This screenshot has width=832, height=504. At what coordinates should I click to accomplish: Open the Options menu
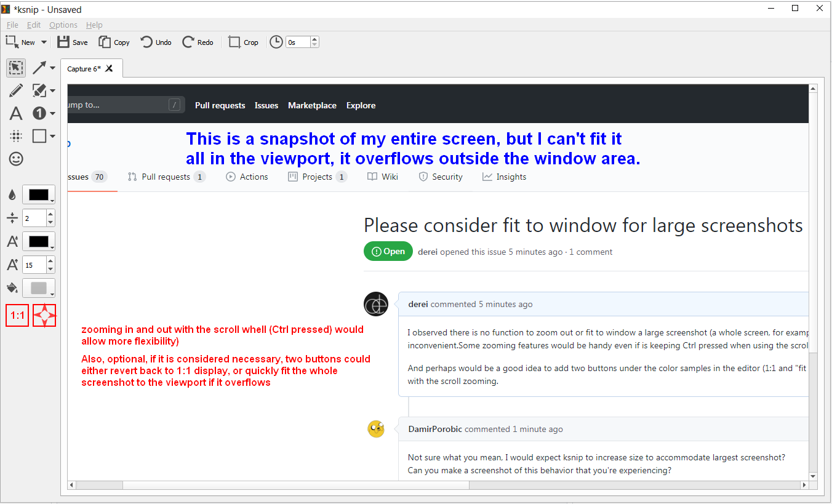(63, 25)
